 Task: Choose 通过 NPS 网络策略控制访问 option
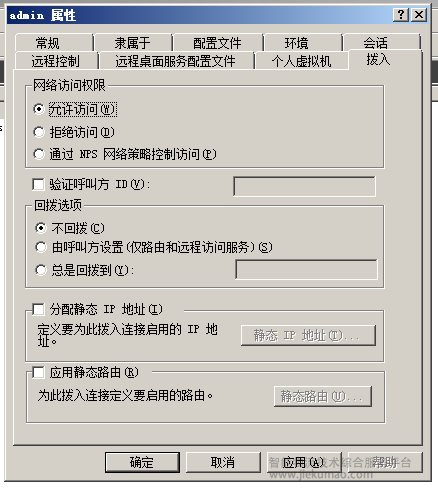[x=39, y=154]
